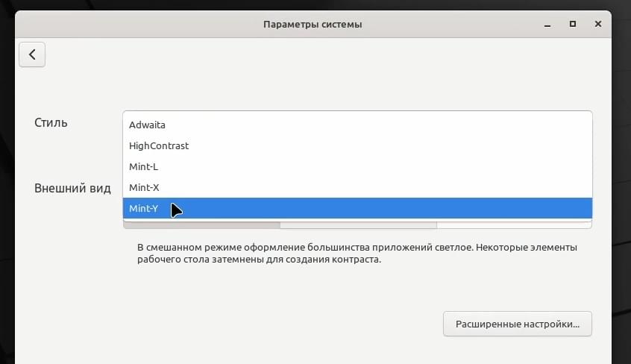This screenshot has height=364, width=631.
Task: Select the darker left appearance mode segment
Action: [x=201, y=225]
